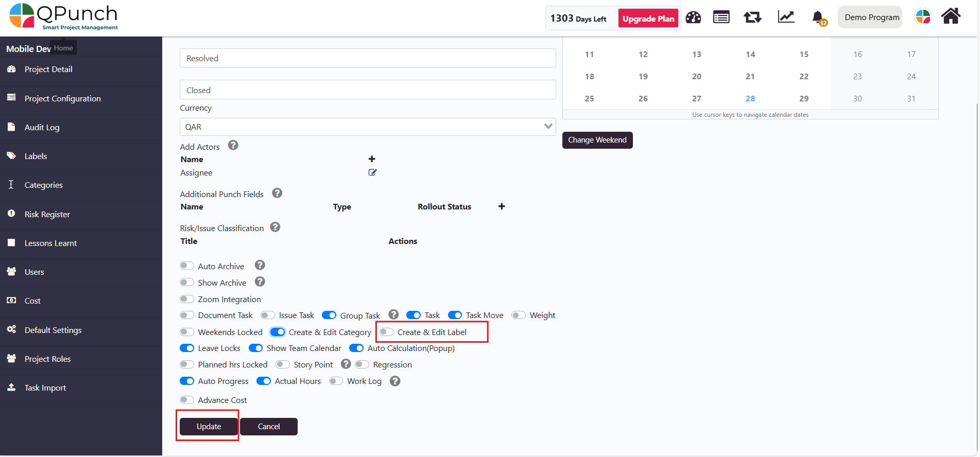
Task: Enable Planned hrs Locked toggle
Action: 187,364
